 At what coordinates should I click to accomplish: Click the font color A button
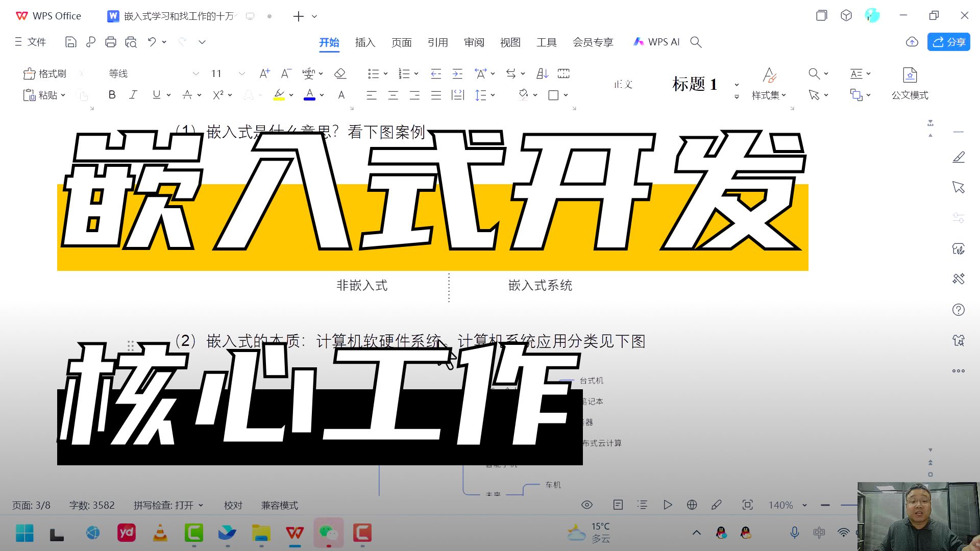309,95
